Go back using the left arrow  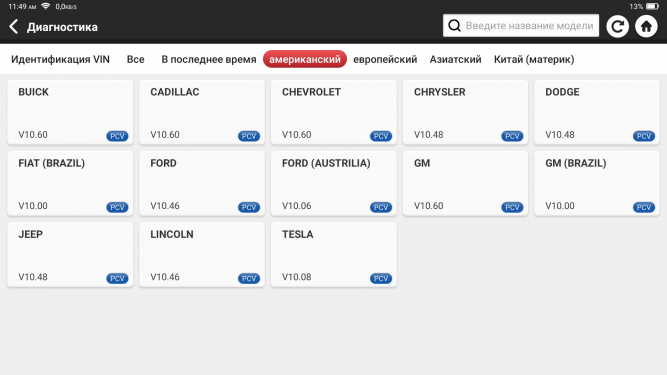[14, 26]
